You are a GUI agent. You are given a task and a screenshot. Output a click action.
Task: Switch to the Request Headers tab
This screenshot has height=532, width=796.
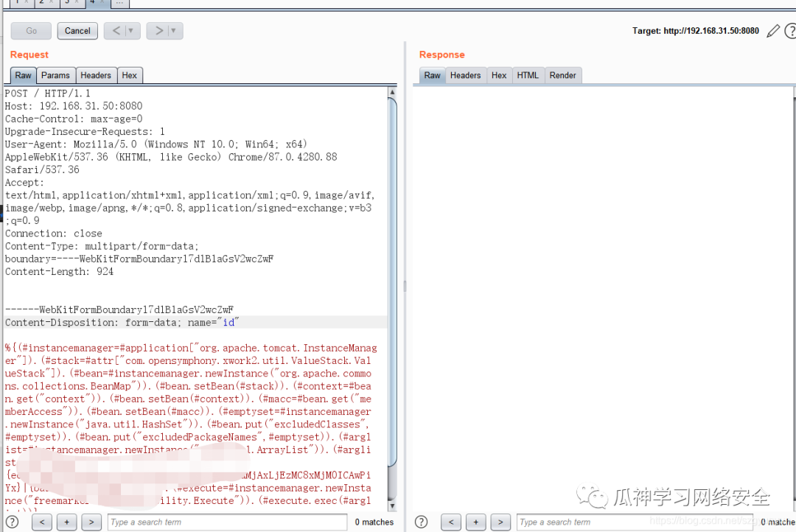pyautogui.click(x=95, y=75)
